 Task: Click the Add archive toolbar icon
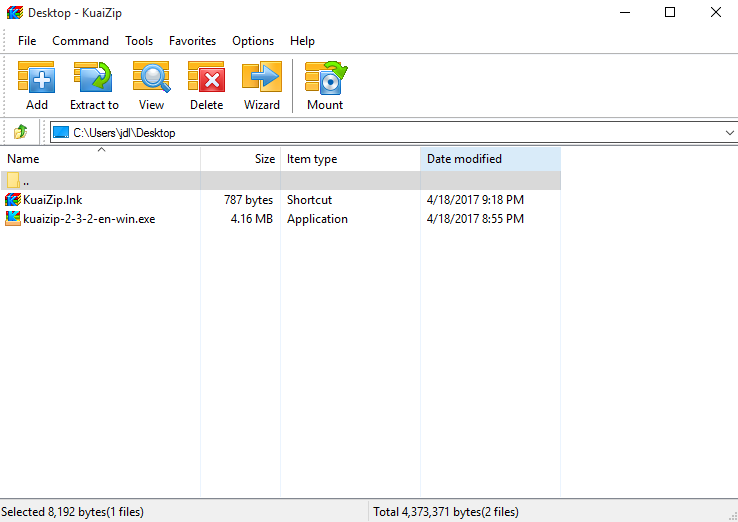(36, 77)
